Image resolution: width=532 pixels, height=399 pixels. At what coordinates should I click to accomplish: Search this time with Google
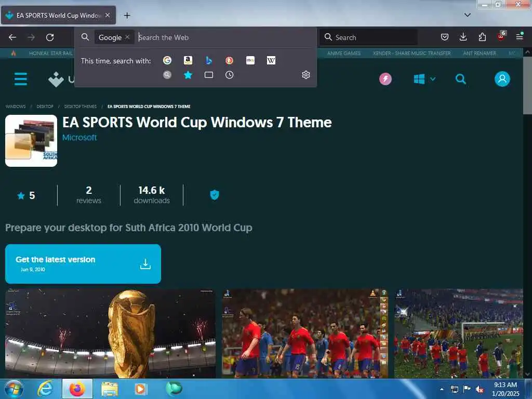(167, 60)
